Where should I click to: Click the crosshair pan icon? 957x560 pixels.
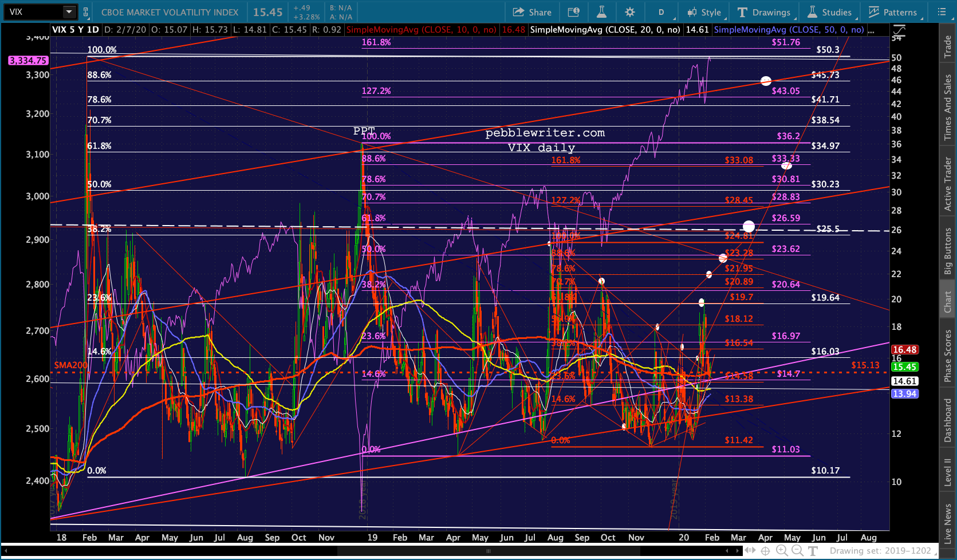click(765, 551)
